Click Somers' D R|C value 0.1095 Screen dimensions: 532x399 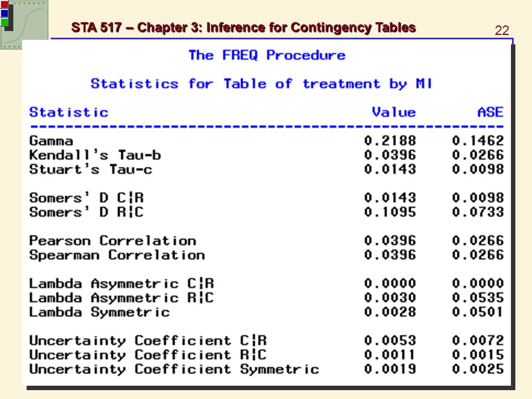point(390,212)
